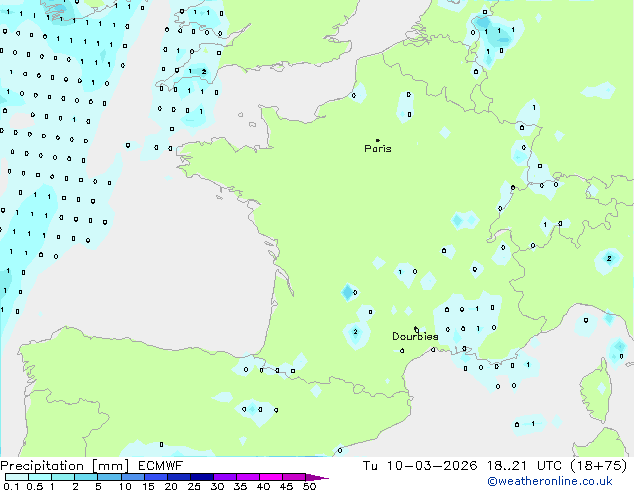Click the legend value 0.1

point(11,486)
